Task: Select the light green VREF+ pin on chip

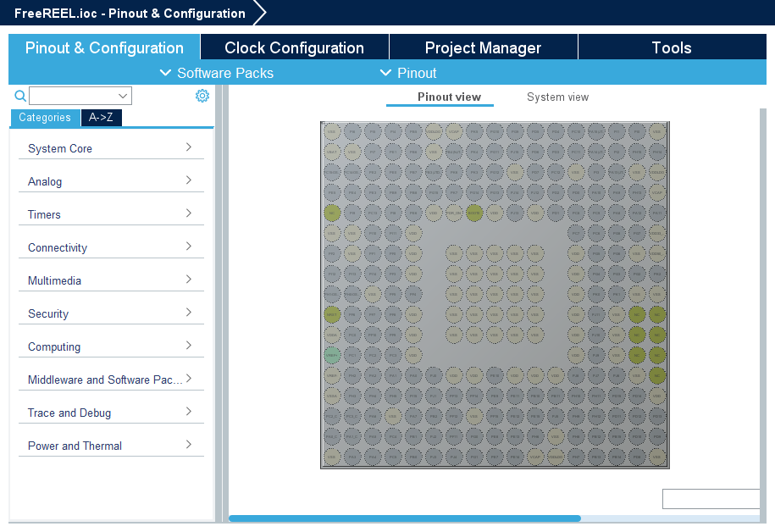Action: [332, 355]
